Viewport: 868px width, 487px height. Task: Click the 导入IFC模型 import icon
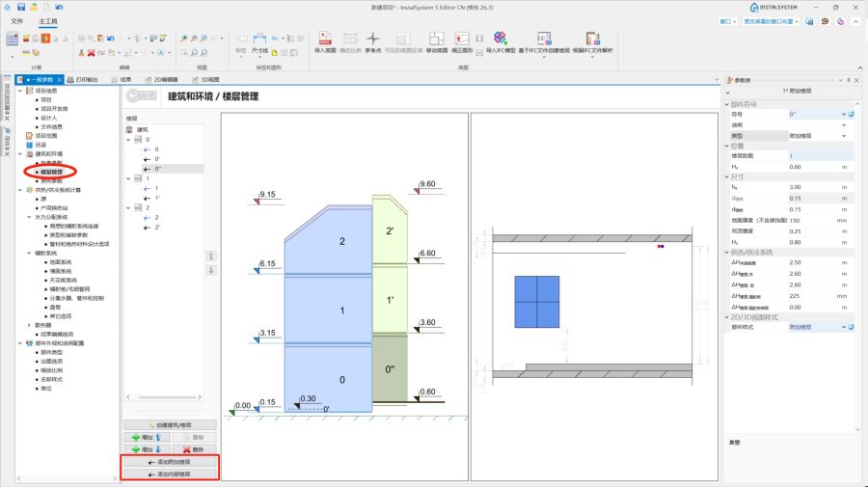[x=500, y=41]
